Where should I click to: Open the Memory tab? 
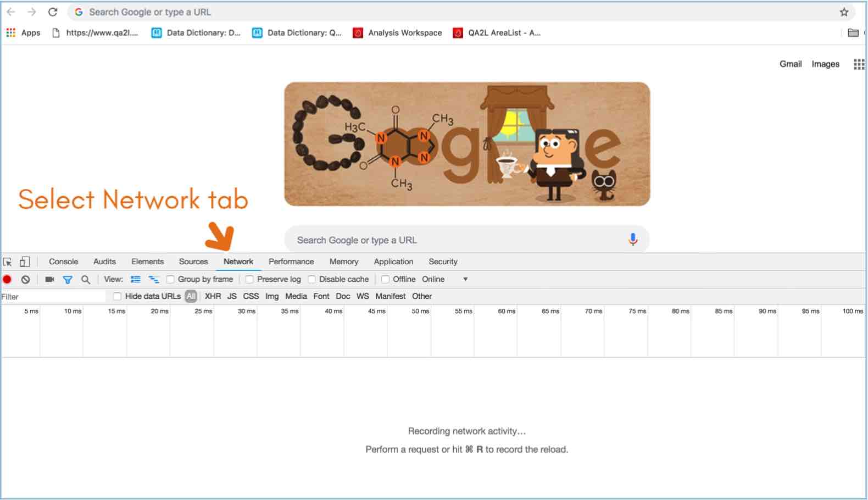tap(344, 262)
